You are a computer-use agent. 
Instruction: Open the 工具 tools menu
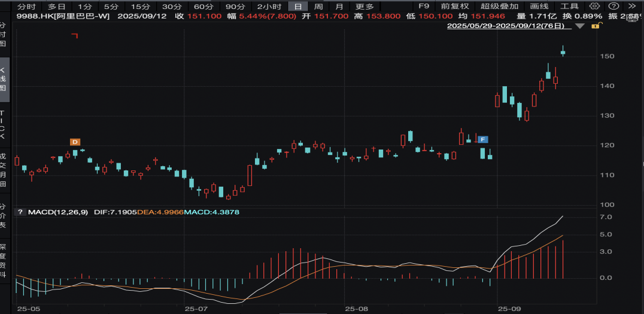570,6
